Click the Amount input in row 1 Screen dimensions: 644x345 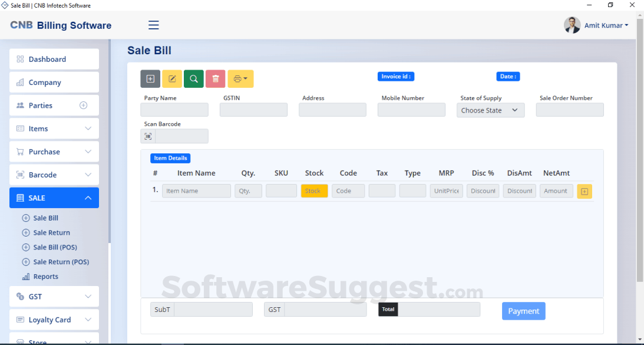click(556, 191)
